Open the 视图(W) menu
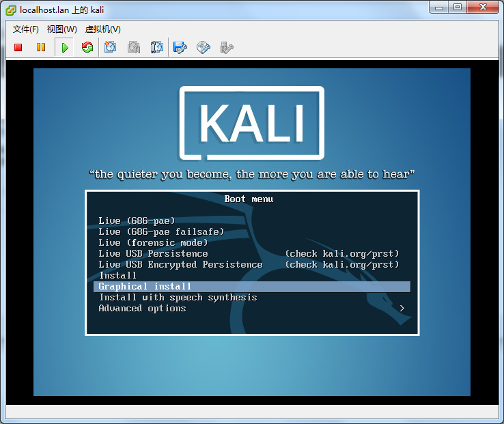The image size is (504, 424). [x=61, y=29]
